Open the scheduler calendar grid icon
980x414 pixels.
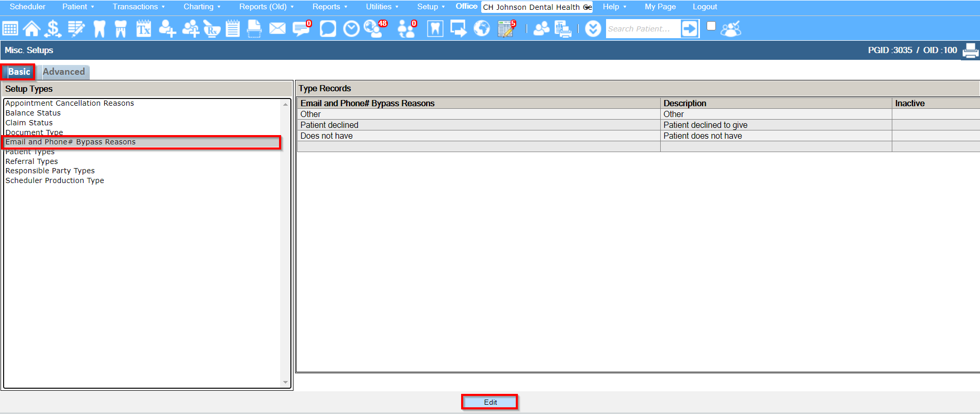pos(10,28)
